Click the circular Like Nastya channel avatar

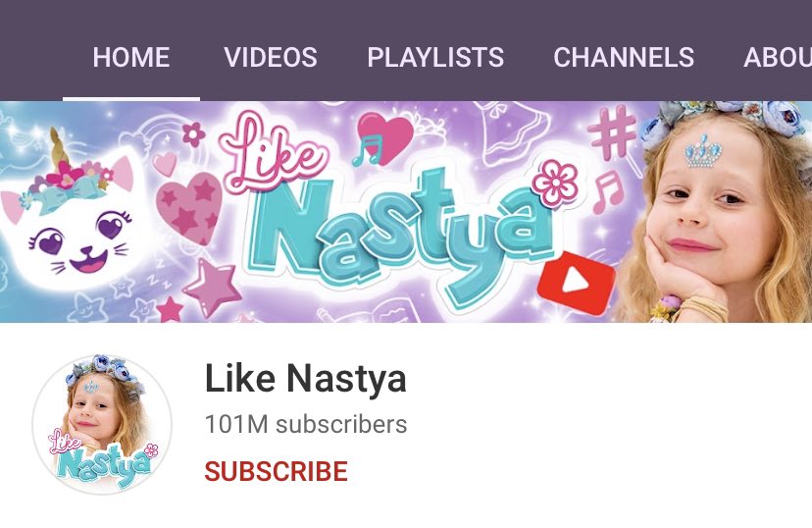click(x=103, y=424)
